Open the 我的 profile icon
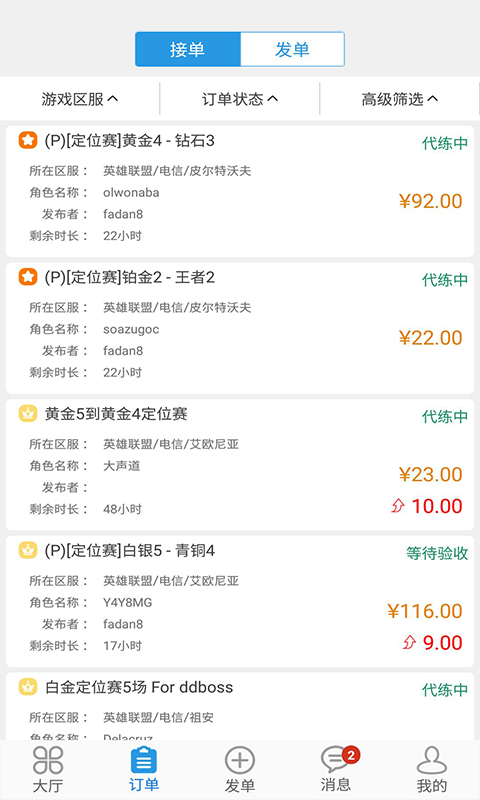 point(432,760)
